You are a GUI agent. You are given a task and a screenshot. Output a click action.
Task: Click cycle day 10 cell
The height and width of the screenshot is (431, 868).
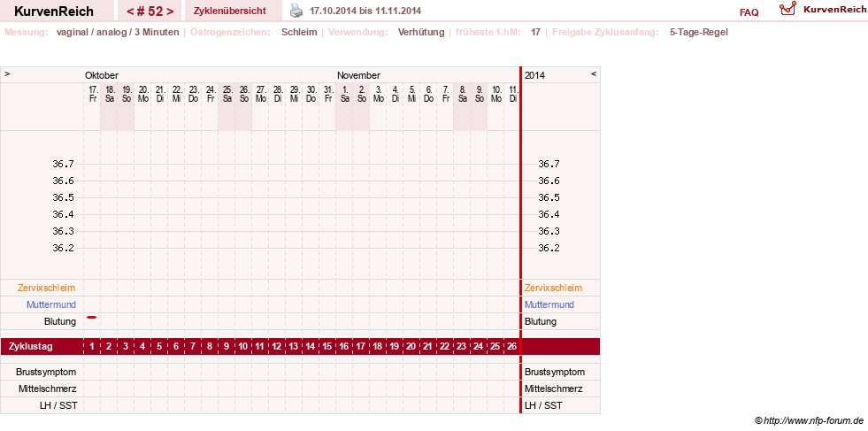(243, 347)
